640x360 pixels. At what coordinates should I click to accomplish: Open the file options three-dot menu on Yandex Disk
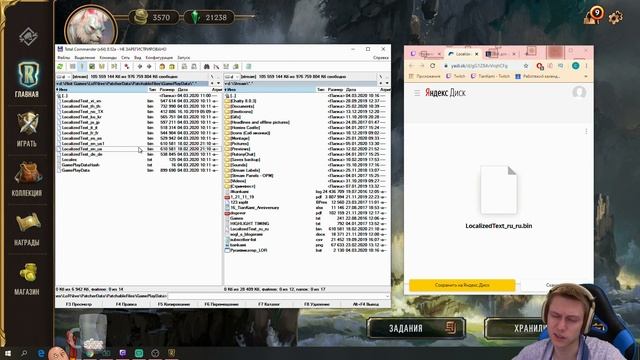click(x=586, y=131)
